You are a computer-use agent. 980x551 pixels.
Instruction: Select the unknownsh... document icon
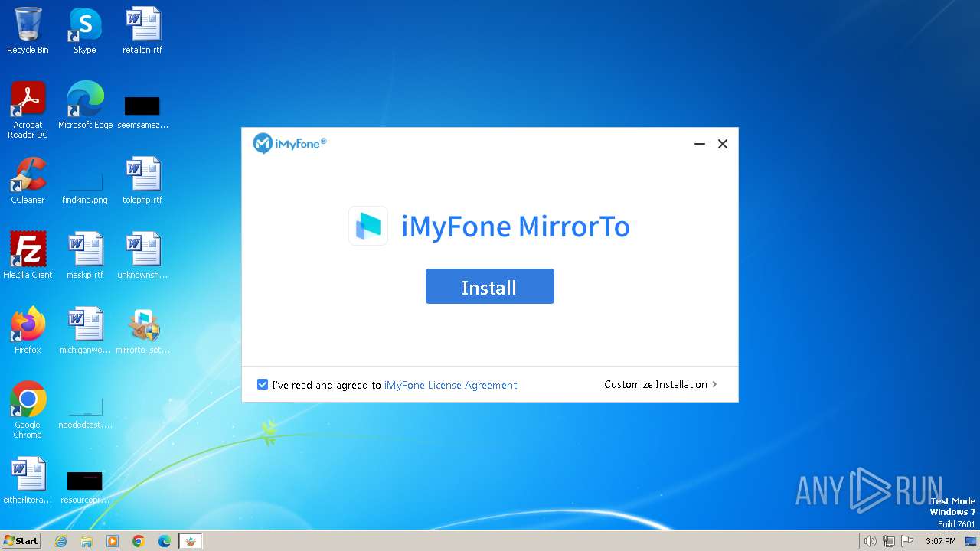pos(142,255)
